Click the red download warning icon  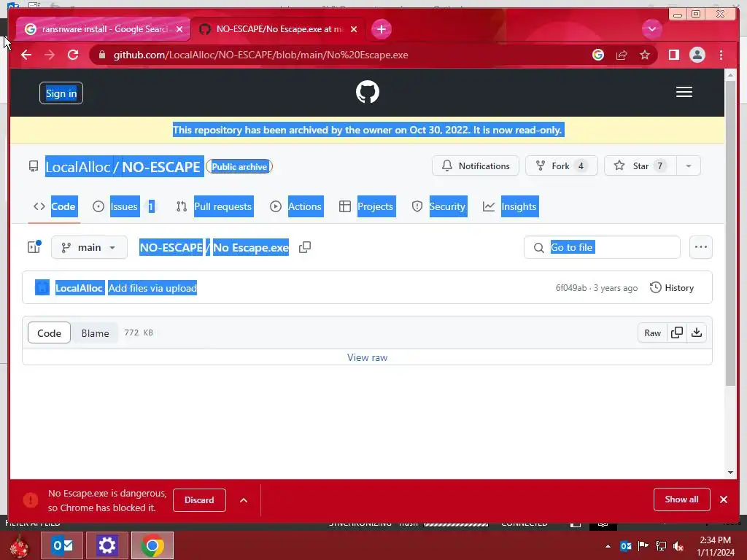[x=31, y=500]
